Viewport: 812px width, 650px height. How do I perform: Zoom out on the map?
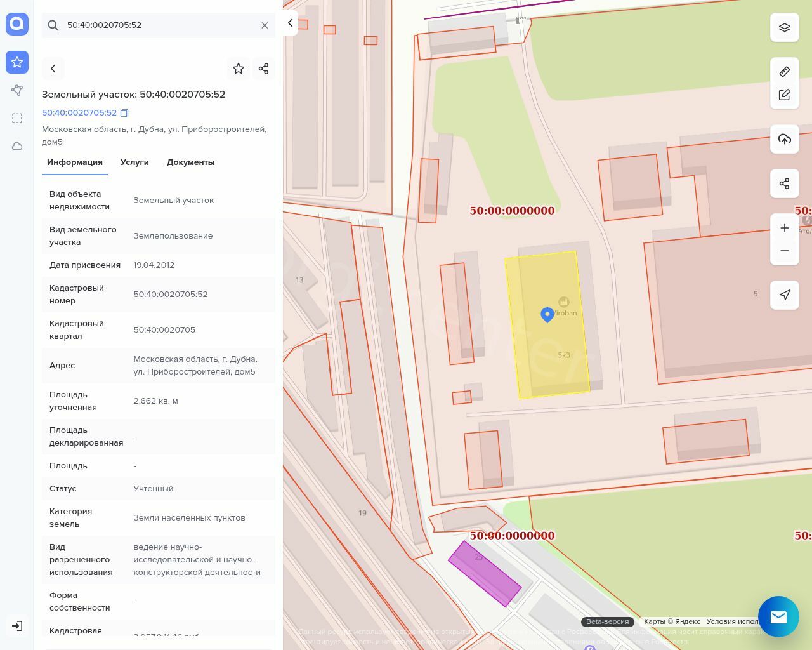(784, 251)
